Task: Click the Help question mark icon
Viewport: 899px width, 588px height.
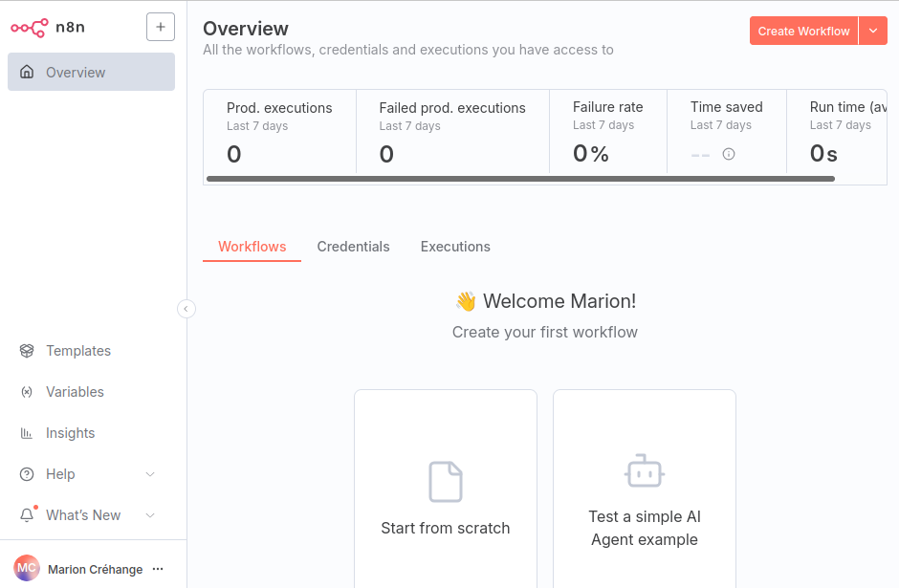Action: pos(27,474)
